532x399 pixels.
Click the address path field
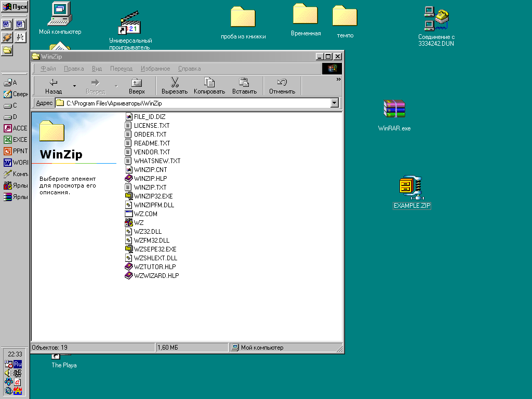pyautogui.click(x=193, y=103)
